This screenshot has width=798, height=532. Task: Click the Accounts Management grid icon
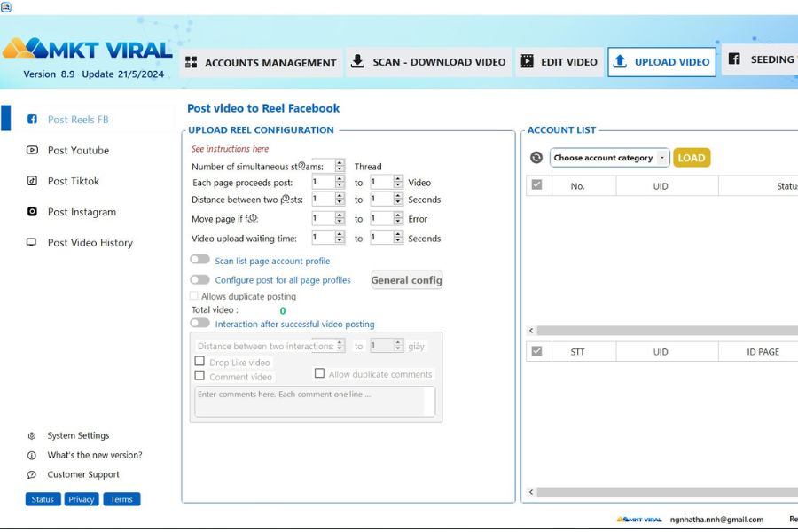click(x=192, y=63)
